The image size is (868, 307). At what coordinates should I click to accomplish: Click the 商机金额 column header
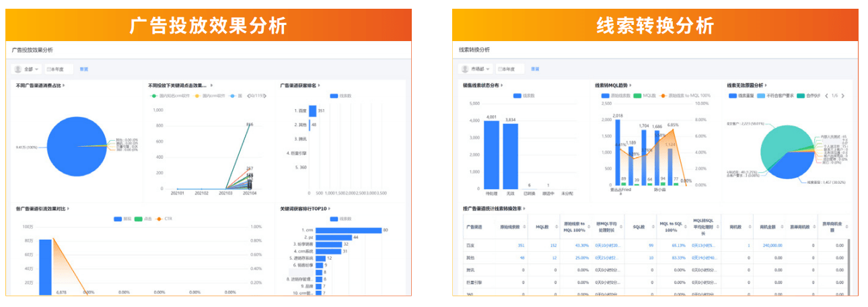point(768,226)
